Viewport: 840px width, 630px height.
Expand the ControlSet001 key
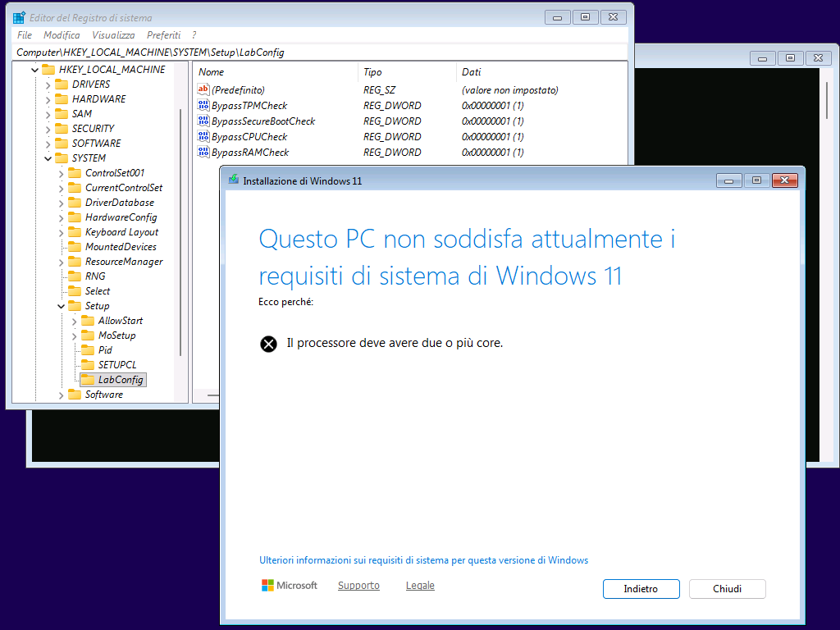click(62, 173)
